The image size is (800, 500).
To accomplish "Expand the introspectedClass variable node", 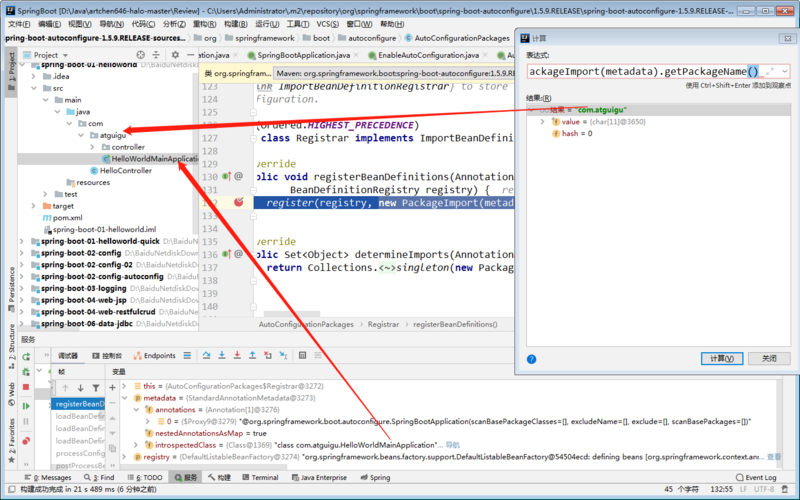I will point(136,445).
